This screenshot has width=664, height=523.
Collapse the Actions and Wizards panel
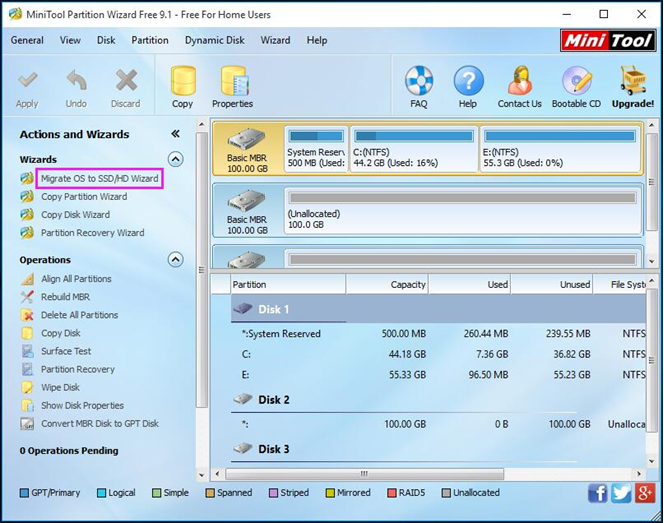point(175,134)
